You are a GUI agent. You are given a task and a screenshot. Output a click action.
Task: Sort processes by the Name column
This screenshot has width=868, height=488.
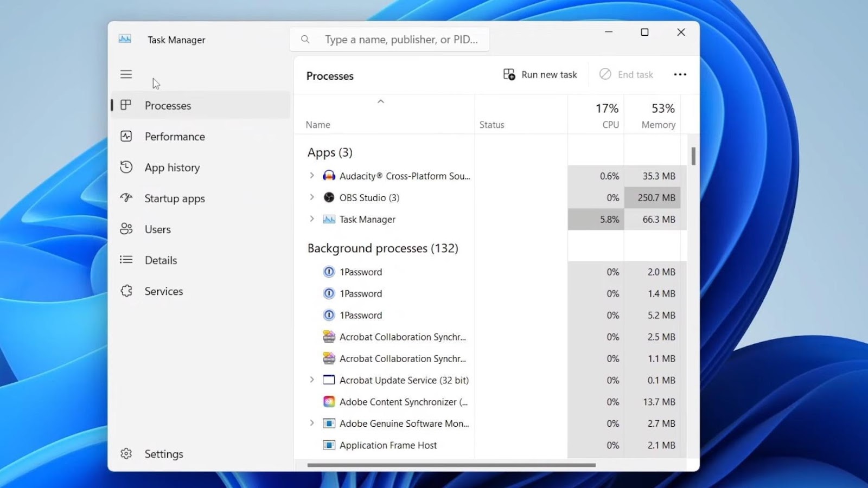[385, 115]
